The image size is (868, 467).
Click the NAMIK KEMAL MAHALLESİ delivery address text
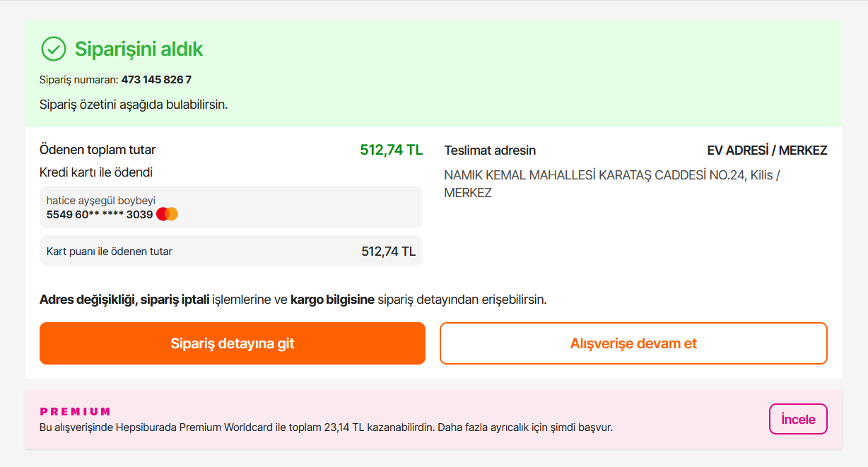612,184
